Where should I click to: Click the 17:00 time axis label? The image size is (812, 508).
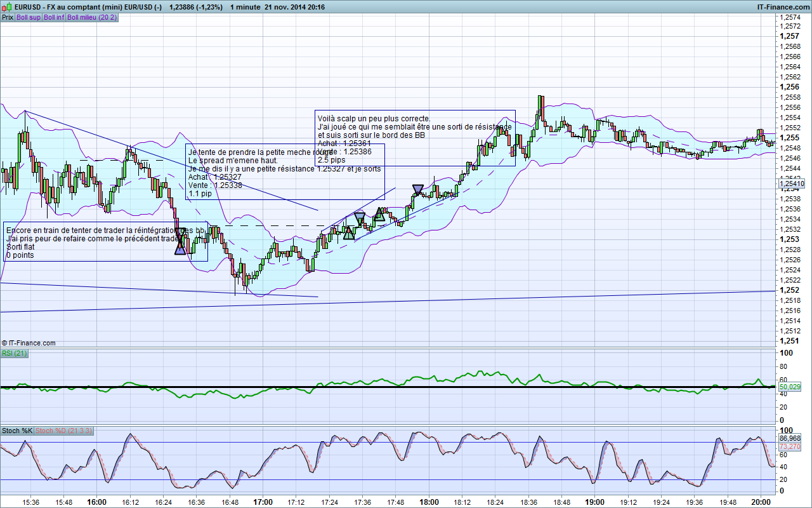pos(263,502)
